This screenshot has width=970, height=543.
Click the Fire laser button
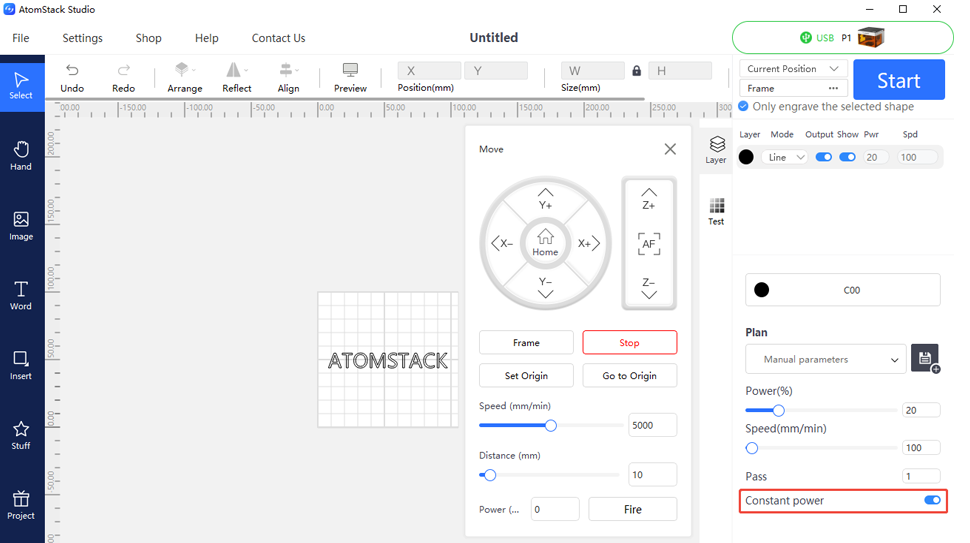coord(633,509)
